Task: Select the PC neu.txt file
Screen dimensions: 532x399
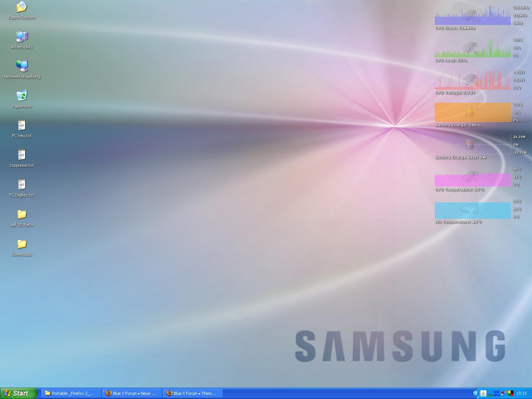Action: point(22,126)
